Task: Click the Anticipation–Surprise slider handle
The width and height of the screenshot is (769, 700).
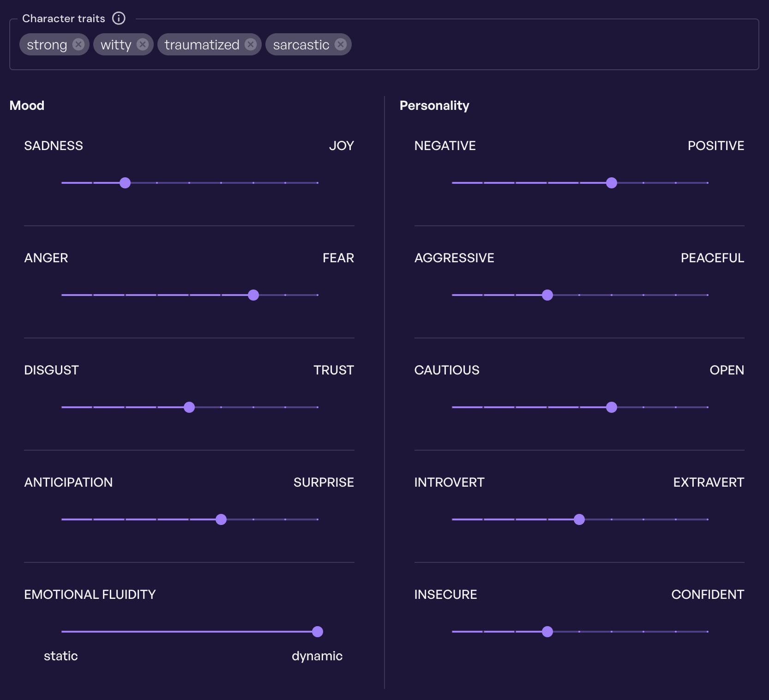Action: [221, 519]
